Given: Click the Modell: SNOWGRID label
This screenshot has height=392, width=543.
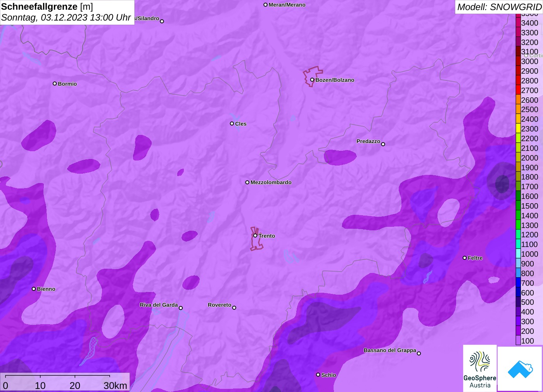Looking at the screenshot, I should 500,7.
